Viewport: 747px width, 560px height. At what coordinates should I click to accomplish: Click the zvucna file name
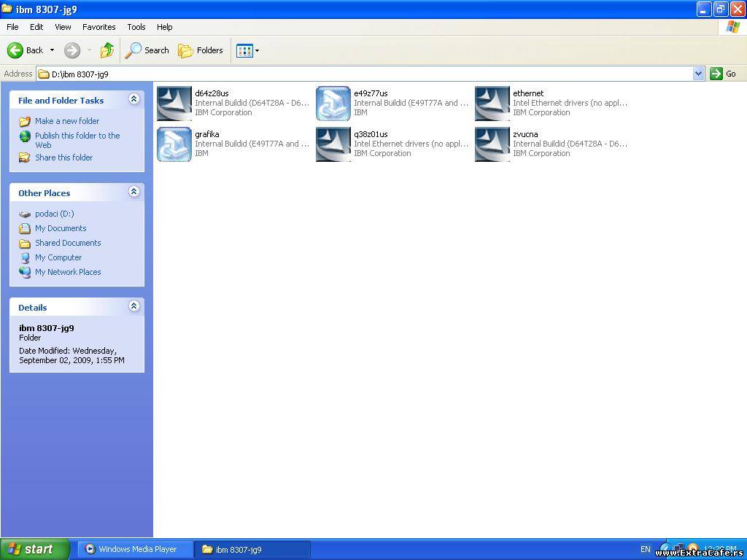[525, 134]
